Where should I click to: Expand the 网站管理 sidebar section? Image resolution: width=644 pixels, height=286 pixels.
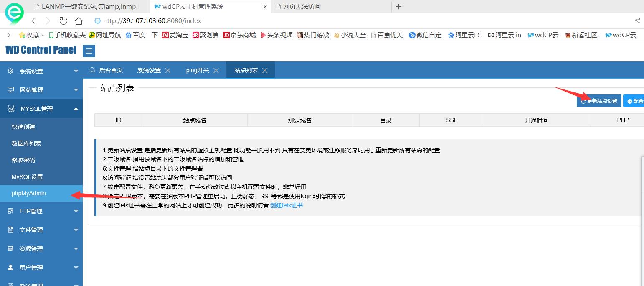click(x=41, y=90)
